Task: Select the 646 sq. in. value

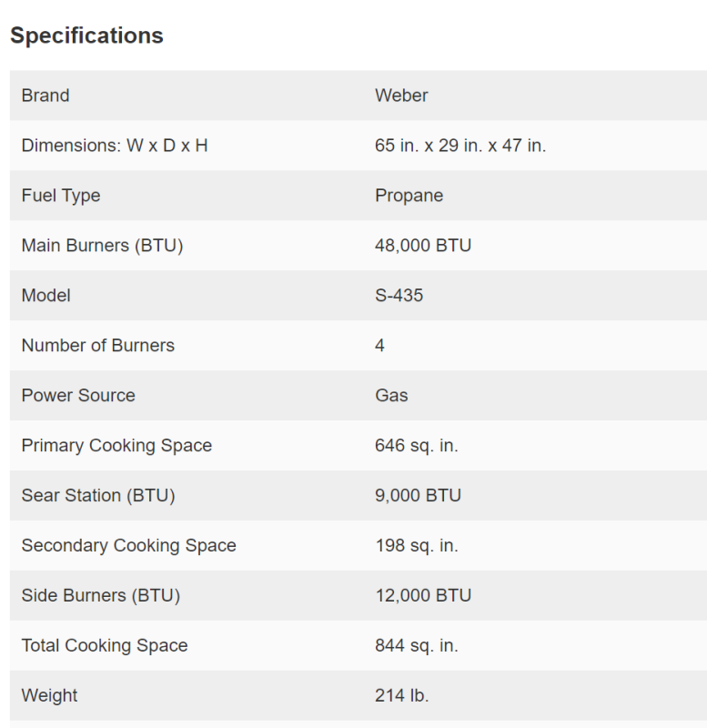Action: 417,446
